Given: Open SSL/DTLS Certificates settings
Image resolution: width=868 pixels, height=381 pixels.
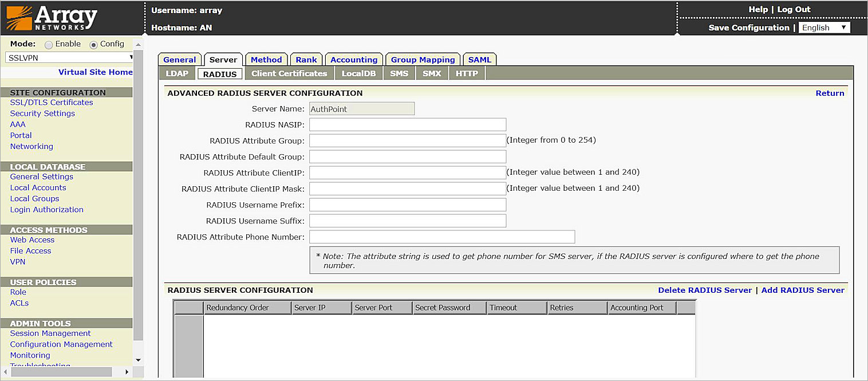Looking at the screenshot, I should (x=52, y=102).
